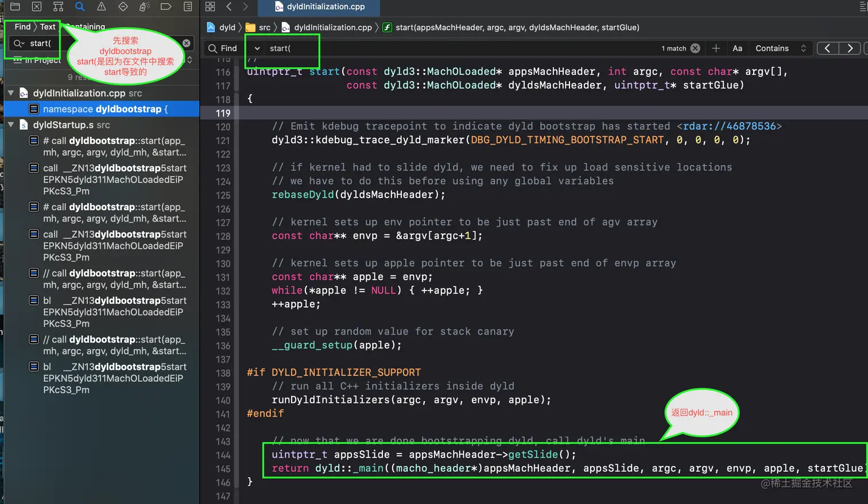Click the #endif directive
Viewport: 868px width, 504px height.
265,413
